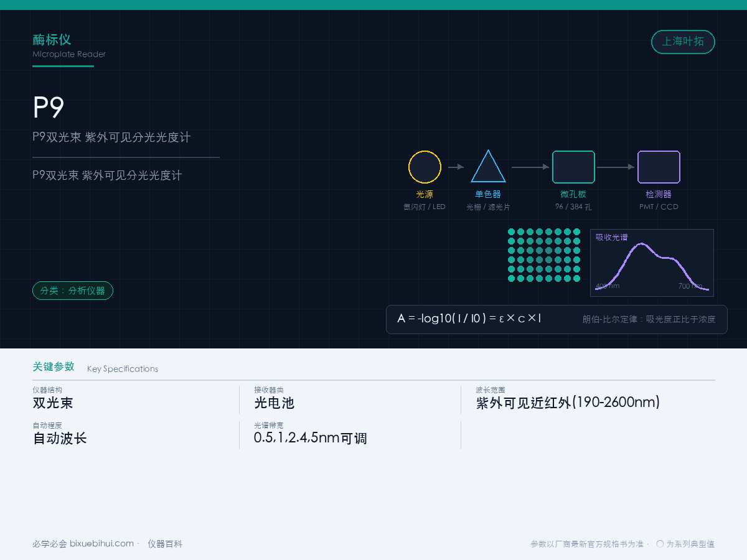Click the wavelength range 190-2600nm value
747x560 pixels.
point(568,403)
